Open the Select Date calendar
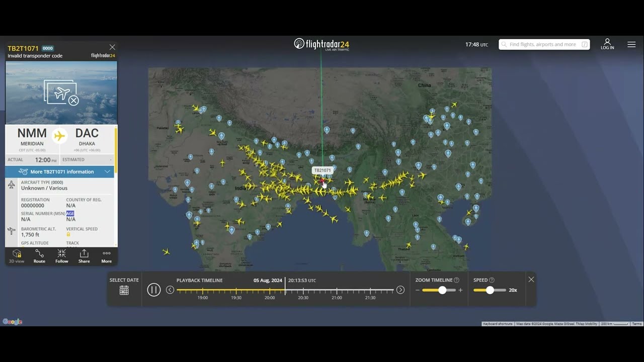Screen dimensions: 644x362 124,290
